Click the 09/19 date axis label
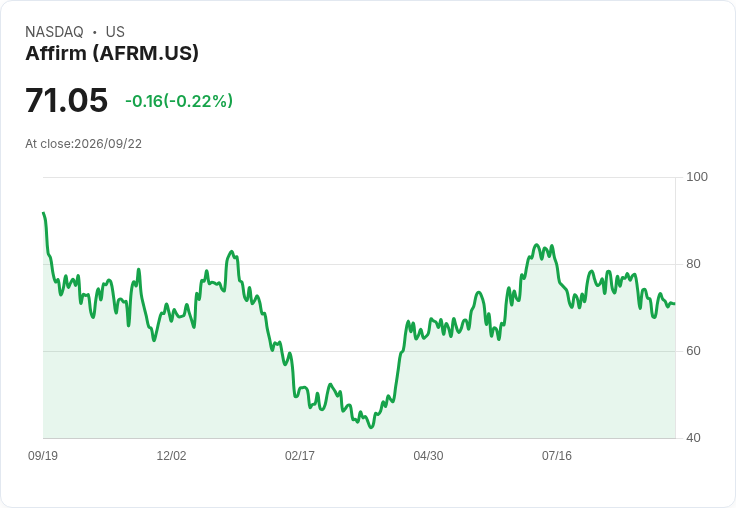736x508 pixels. [x=43, y=455]
